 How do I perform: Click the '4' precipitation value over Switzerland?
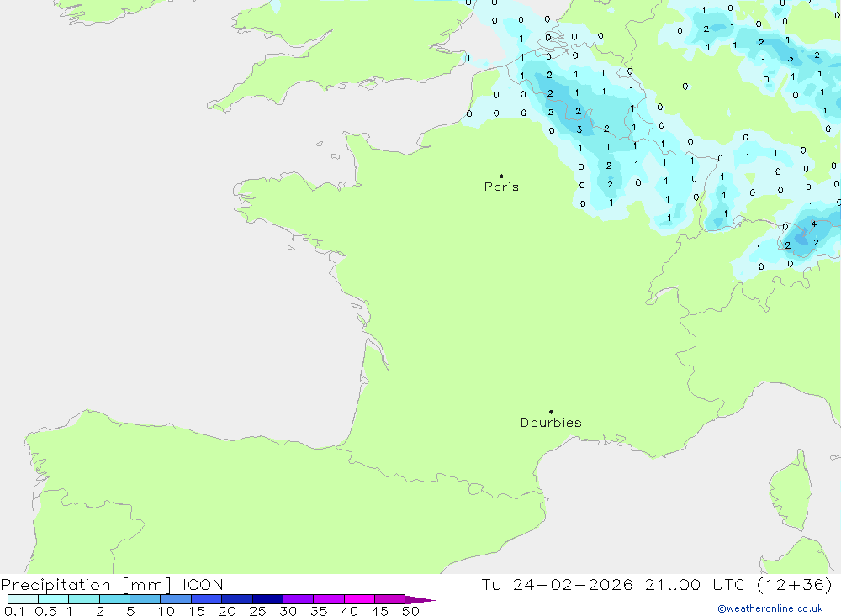(813, 224)
